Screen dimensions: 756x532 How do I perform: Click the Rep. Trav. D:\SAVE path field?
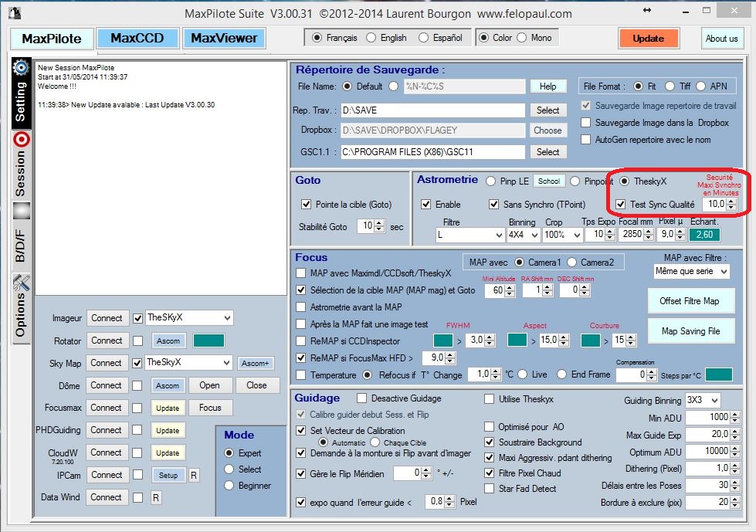click(x=432, y=110)
